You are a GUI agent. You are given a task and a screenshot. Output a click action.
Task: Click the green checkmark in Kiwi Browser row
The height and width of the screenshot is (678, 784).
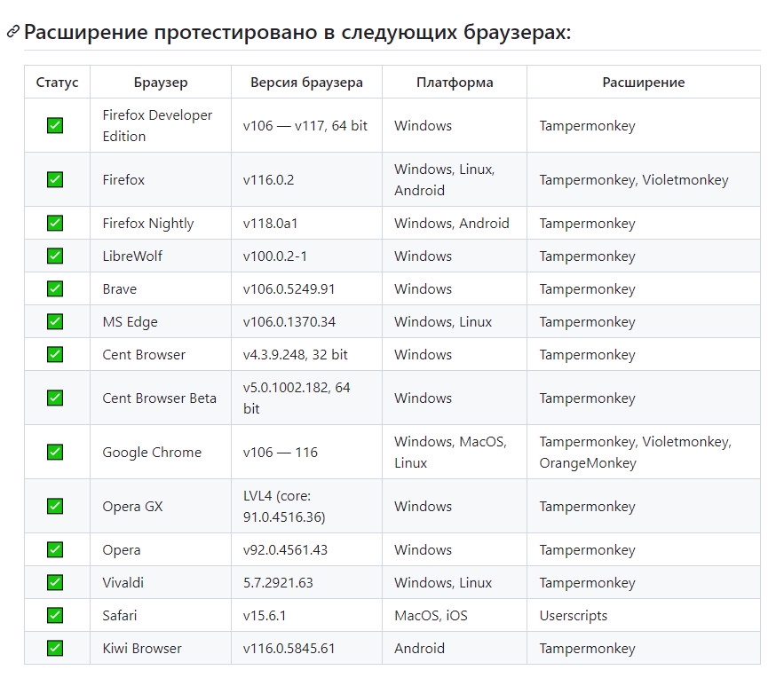(x=55, y=648)
